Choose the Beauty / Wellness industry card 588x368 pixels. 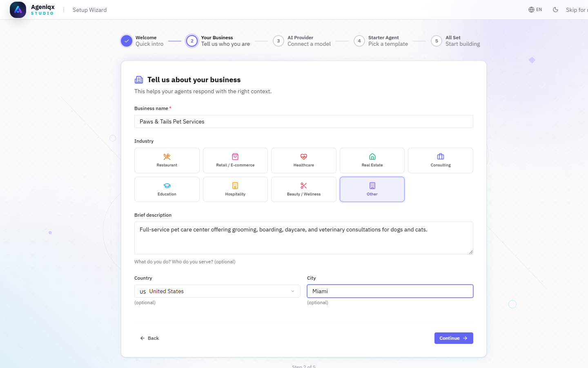(x=304, y=189)
